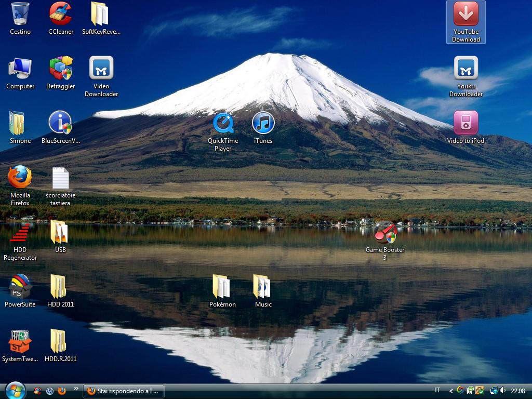Click the Windows Start orb
Viewport: 532px width, 399px height.
[x=15, y=390]
